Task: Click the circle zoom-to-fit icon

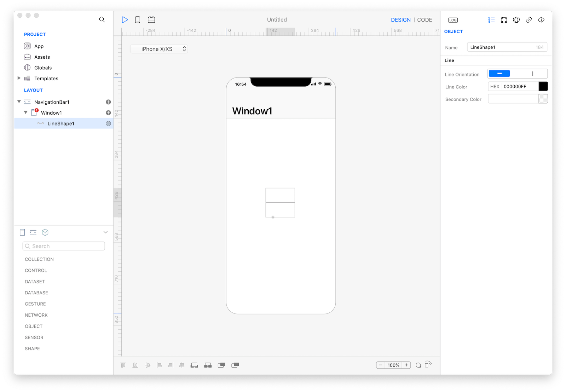Action: coord(418,365)
